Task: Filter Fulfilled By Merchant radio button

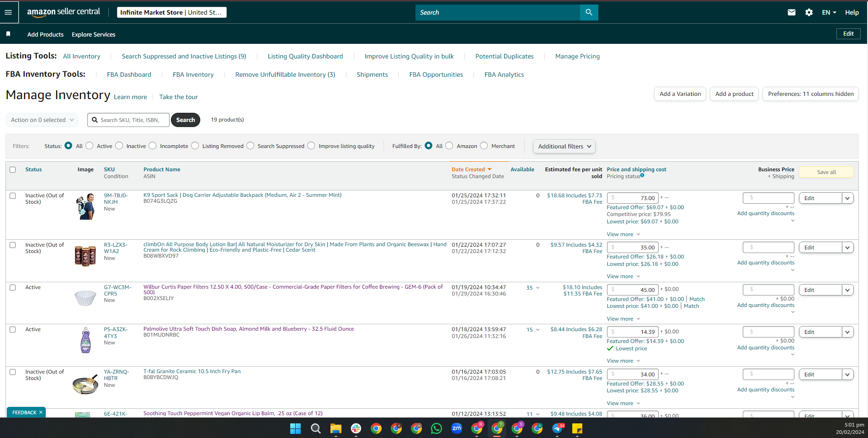Action: (x=484, y=146)
